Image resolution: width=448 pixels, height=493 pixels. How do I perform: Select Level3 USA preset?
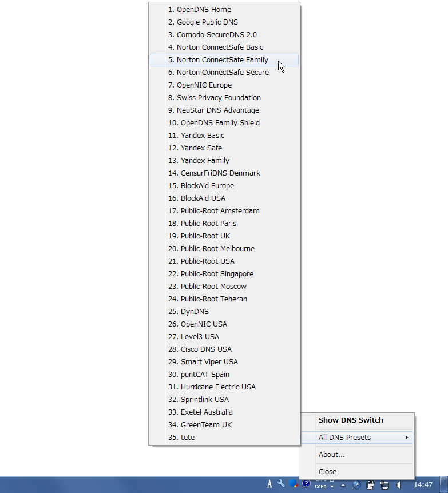coord(224,337)
